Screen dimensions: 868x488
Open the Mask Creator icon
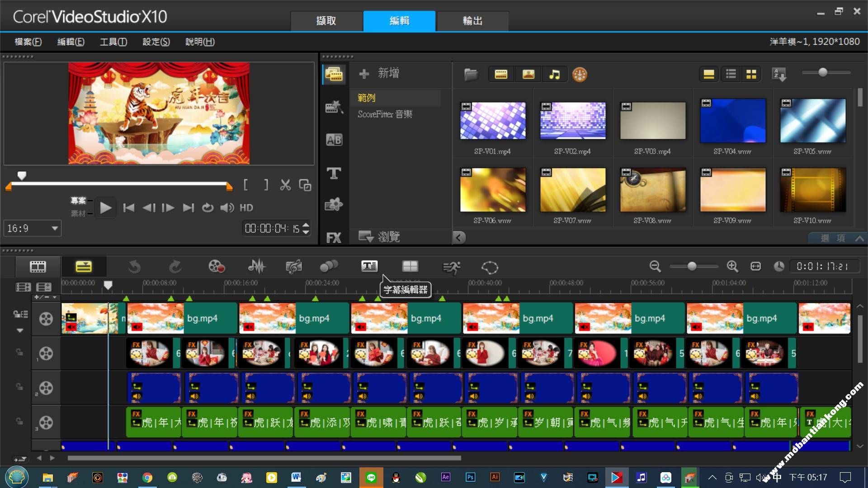[x=490, y=267]
